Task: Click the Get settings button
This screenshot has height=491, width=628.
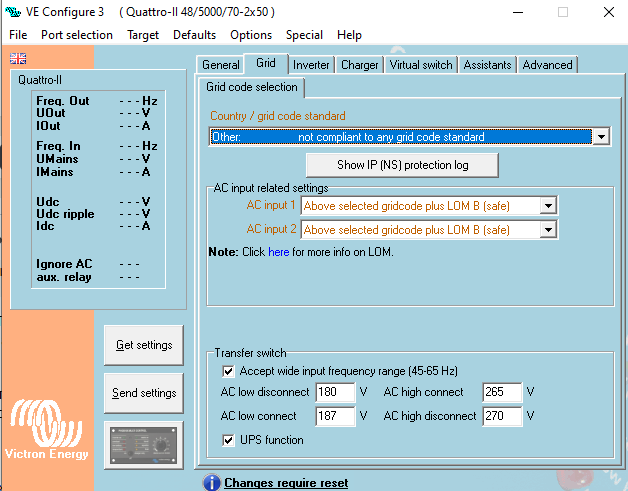Action: 144,345
